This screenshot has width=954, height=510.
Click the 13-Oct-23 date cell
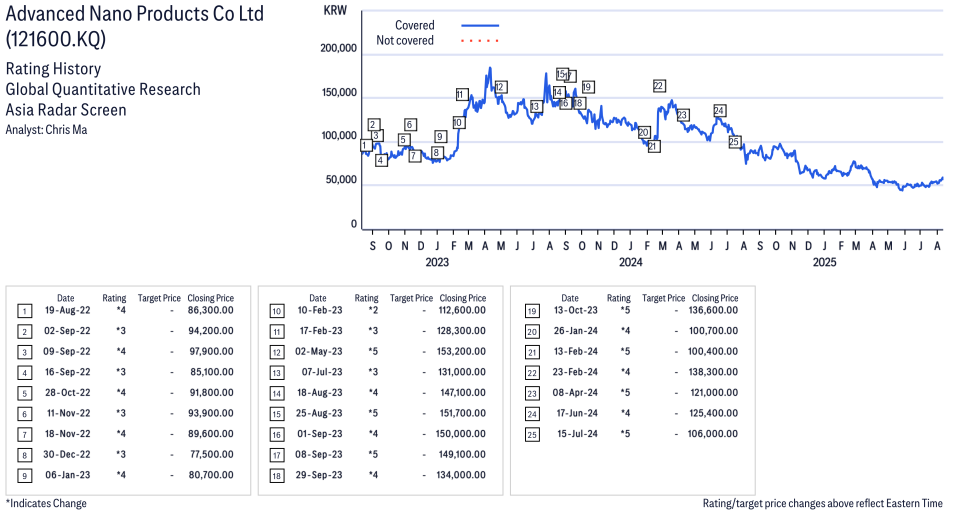pyautogui.click(x=576, y=310)
